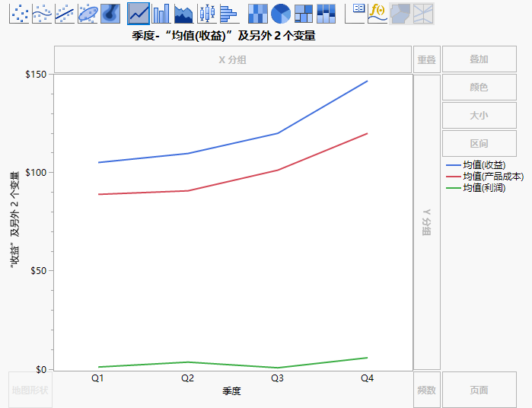Image resolution: width=532 pixels, height=408 pixels.
Task: Click the Q2 axis label
Action: (187, 378)
